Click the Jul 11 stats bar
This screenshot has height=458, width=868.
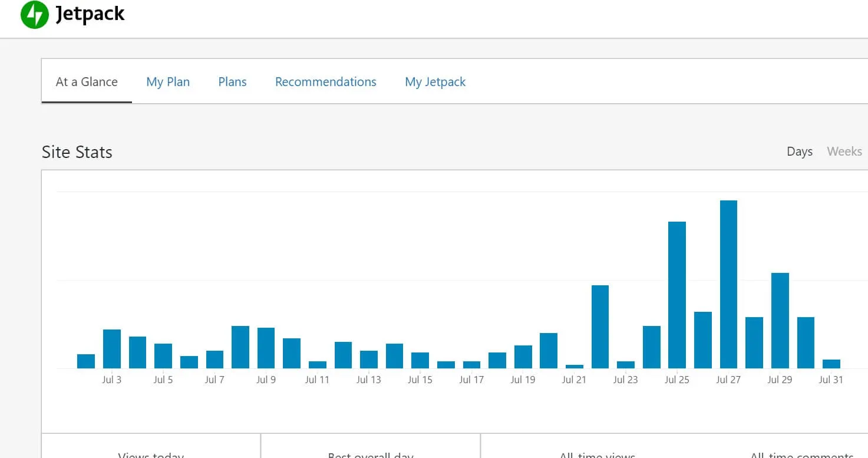tap(318, 365)
